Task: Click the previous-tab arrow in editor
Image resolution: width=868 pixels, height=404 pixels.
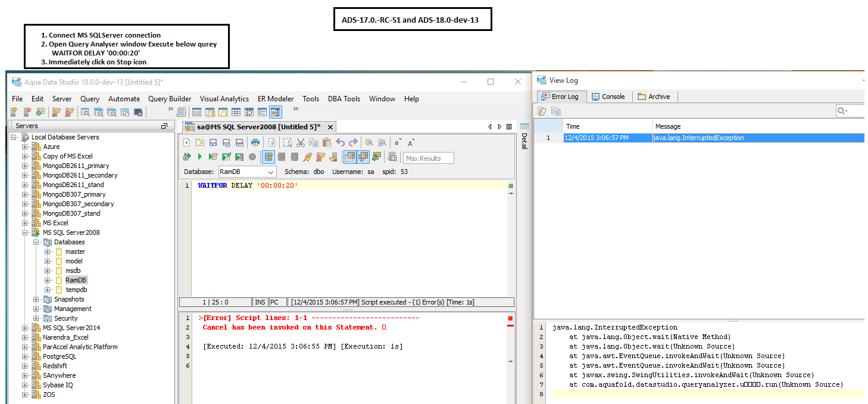Action: [x=490, y=126]
